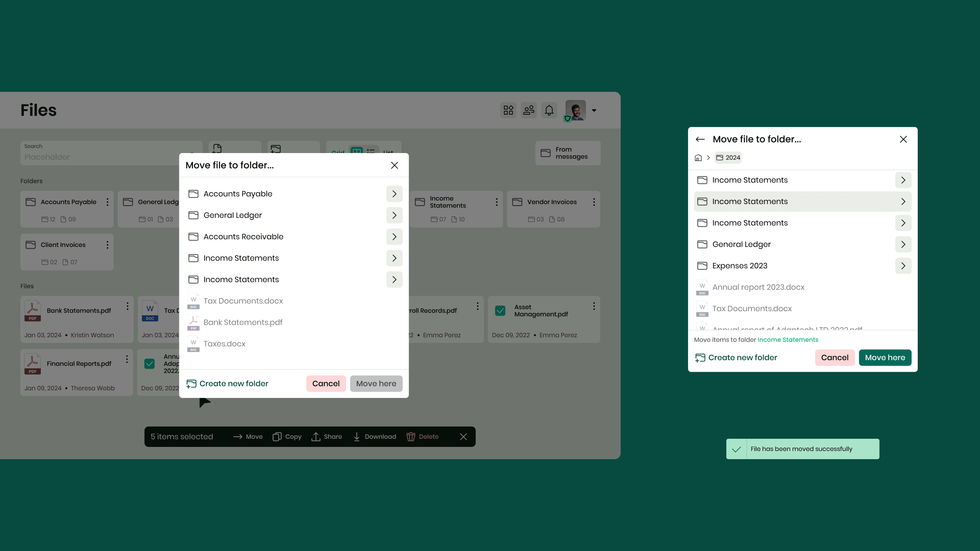Viewport: 980px width, 551px height.
Task: Click home icon in breadcrumb
Action: tap(698, 158)
